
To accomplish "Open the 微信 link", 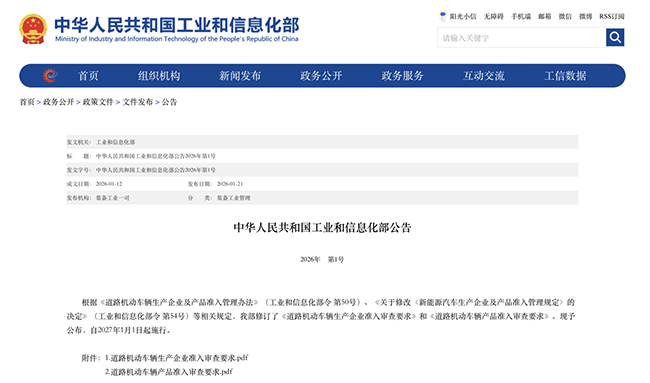I will (565, 17).
